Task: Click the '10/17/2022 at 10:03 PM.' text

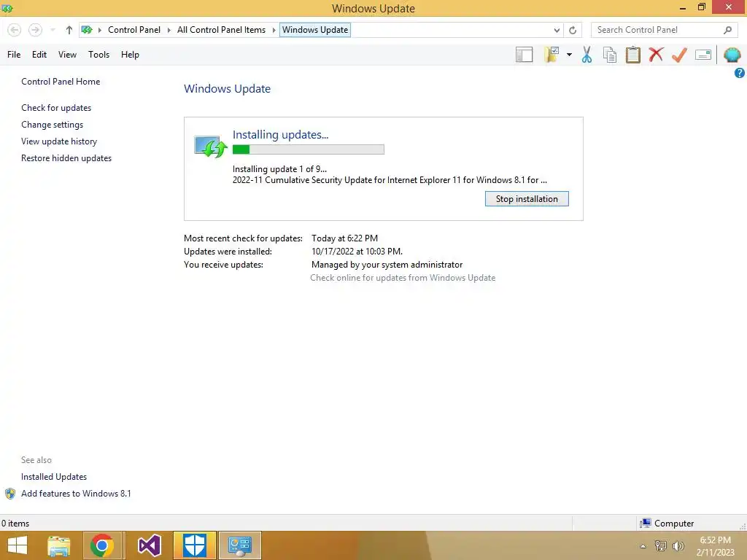Action: [x=357, y=252]
